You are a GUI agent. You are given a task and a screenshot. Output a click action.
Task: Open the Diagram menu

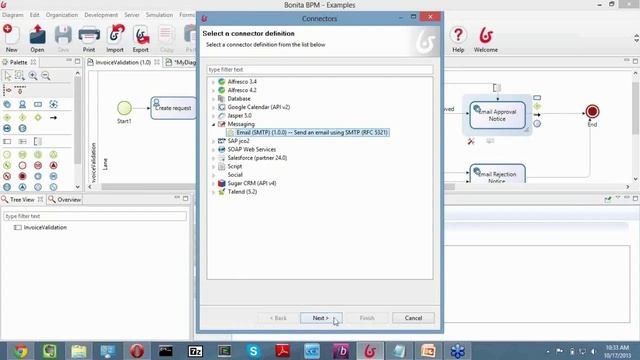(13, 15)
